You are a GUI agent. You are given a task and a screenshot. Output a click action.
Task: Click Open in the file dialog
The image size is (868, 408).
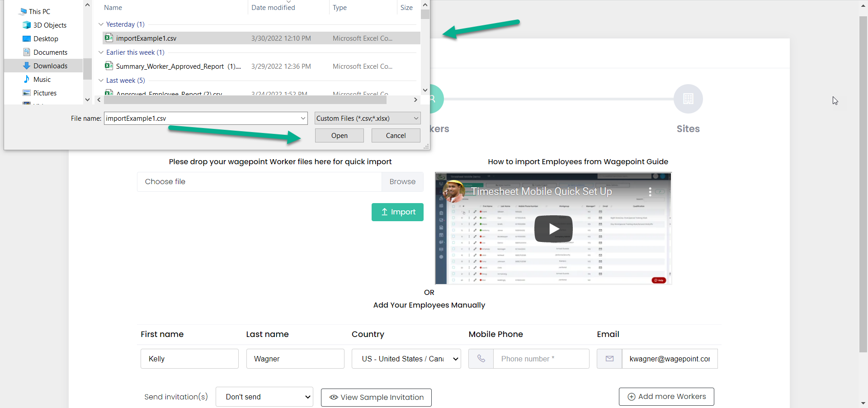pos(340,135)
